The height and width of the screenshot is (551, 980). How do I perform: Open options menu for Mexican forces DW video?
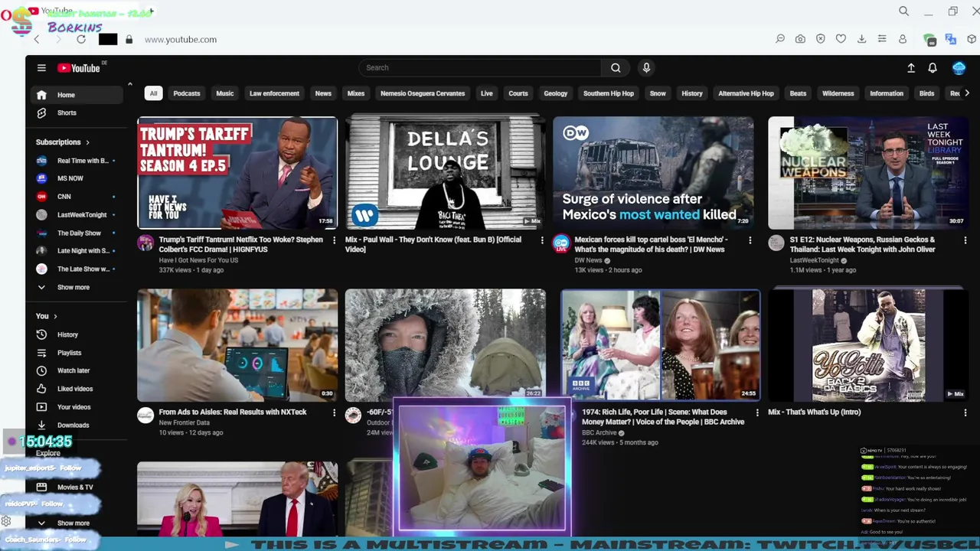(750, 240)
